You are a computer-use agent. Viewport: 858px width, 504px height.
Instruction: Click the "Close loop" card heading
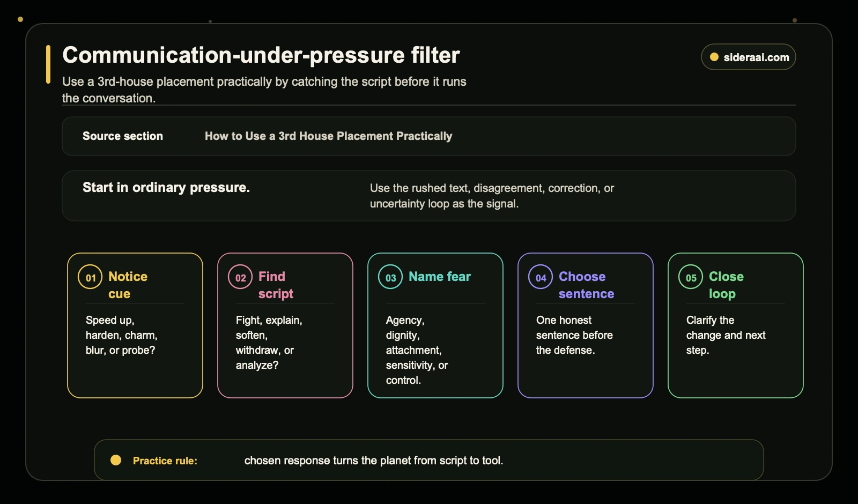(726, 285)
